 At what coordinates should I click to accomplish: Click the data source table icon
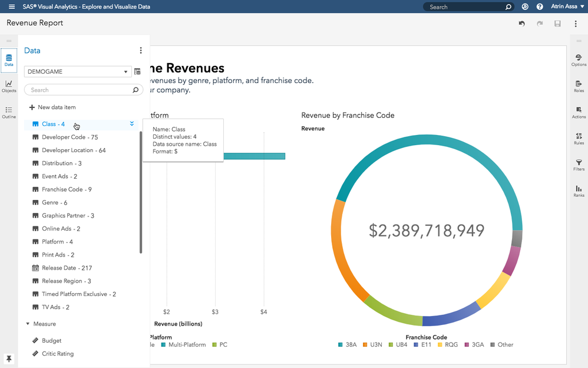(x=137, y=71)
